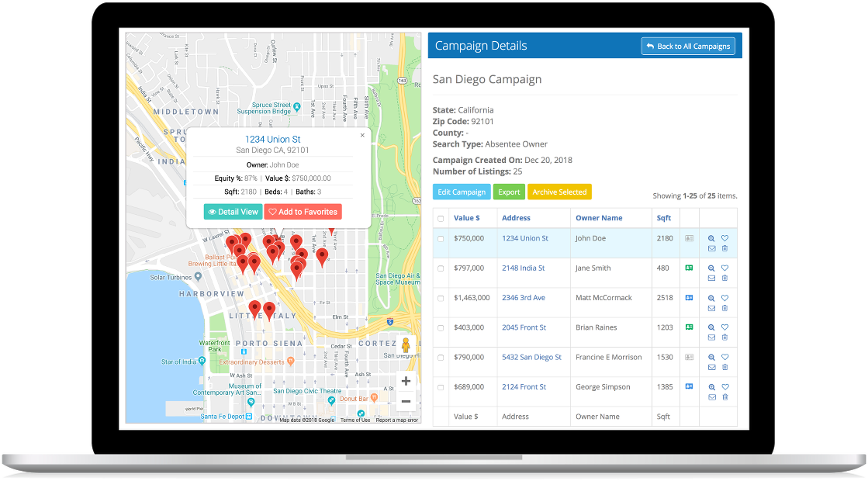Zoom in the map with the plus button
Image resolution: width=868 pixels, height=481 pixels.
point(405,381)
